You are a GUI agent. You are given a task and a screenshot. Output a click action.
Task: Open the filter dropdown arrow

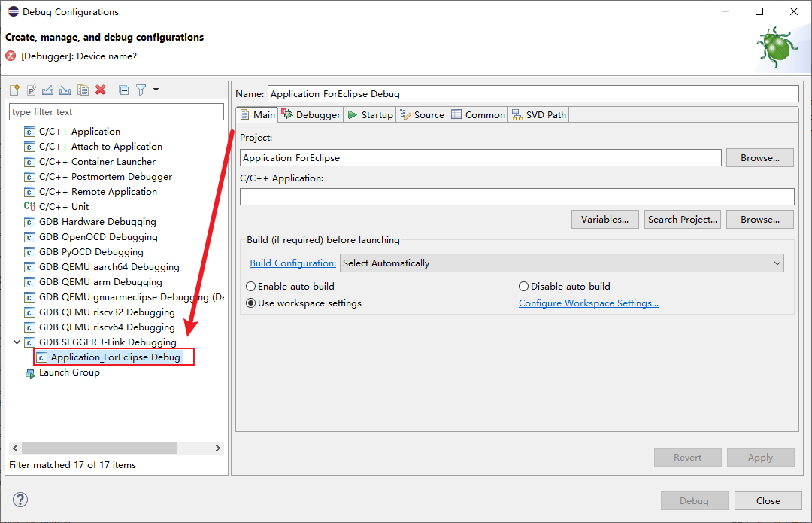[156, 90]
